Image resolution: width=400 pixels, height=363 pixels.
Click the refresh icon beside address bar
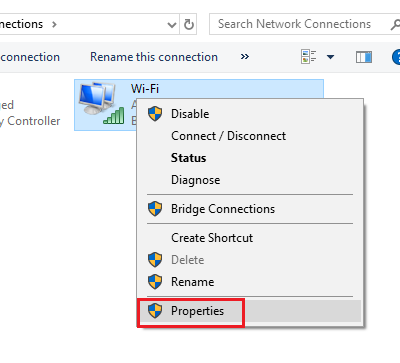tap(189, 24)
